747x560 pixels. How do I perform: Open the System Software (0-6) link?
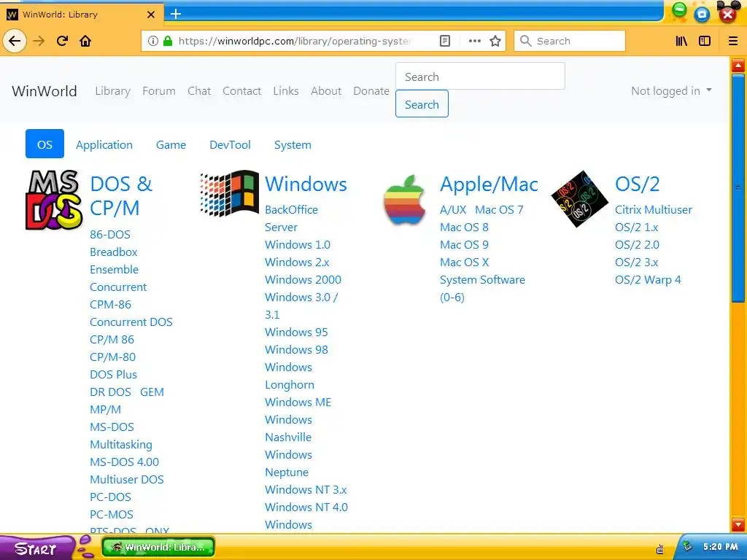pos(482,288)
